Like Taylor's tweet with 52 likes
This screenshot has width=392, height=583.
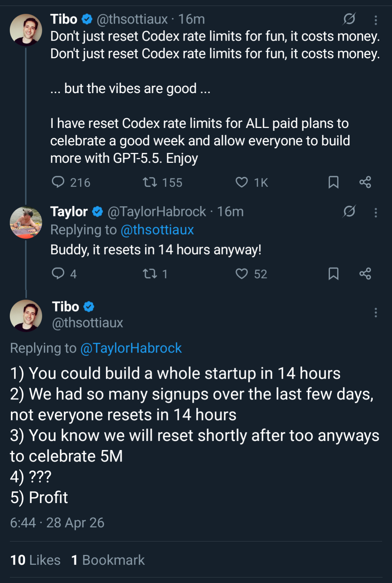[x=242, y=273]
